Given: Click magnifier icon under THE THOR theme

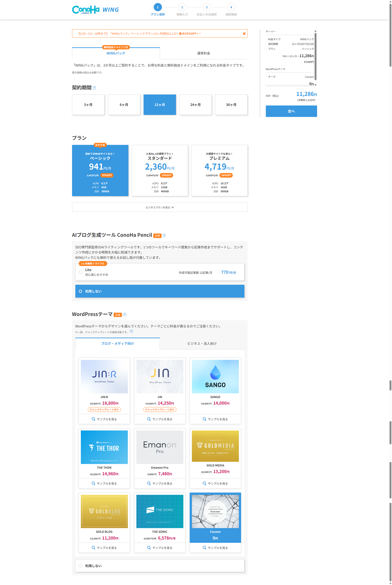Looking at the screenshot, I should click(x=93, y=483).
